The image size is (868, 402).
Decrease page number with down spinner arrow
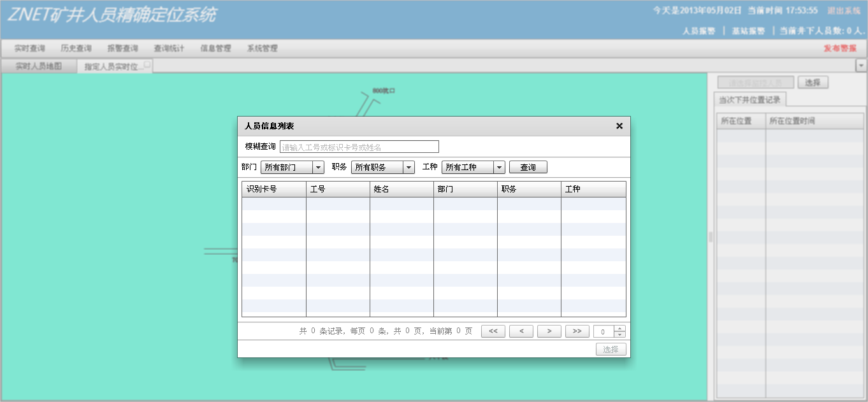[x=619, y=334]
